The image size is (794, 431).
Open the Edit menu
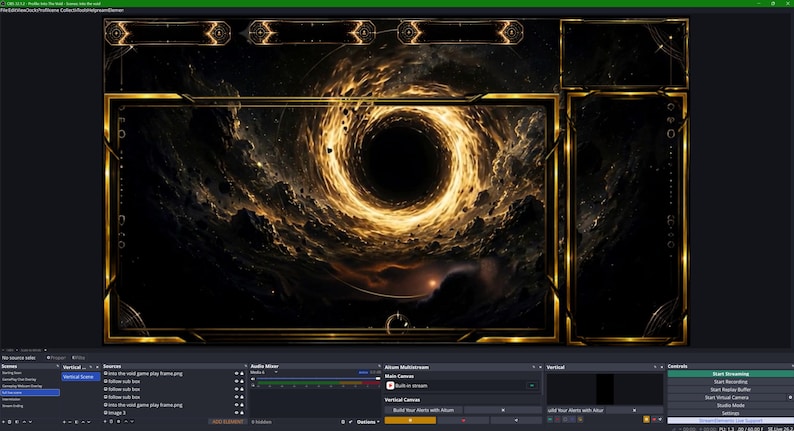[12, 10]
